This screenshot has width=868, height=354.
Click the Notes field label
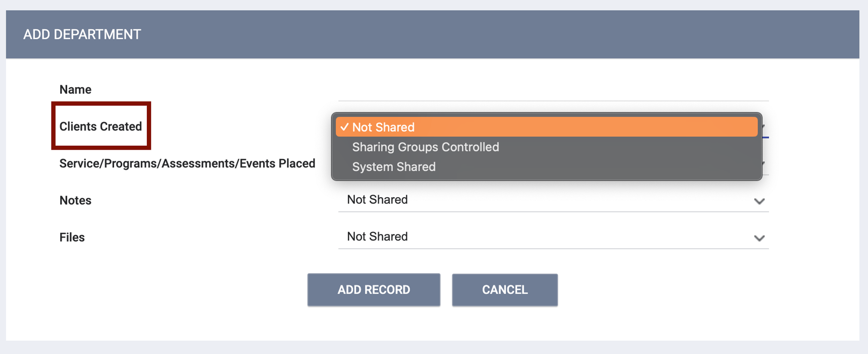(75, 200)
